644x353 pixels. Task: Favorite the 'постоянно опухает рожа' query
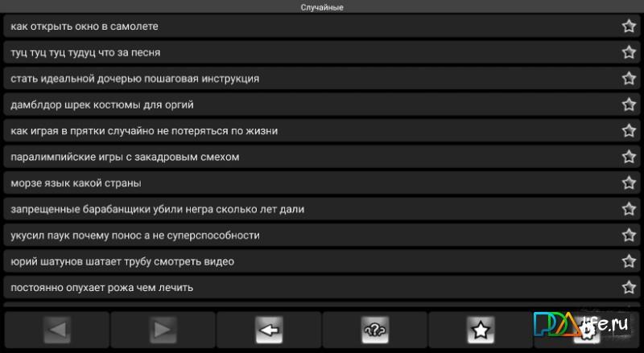click(x=629, y=288)
